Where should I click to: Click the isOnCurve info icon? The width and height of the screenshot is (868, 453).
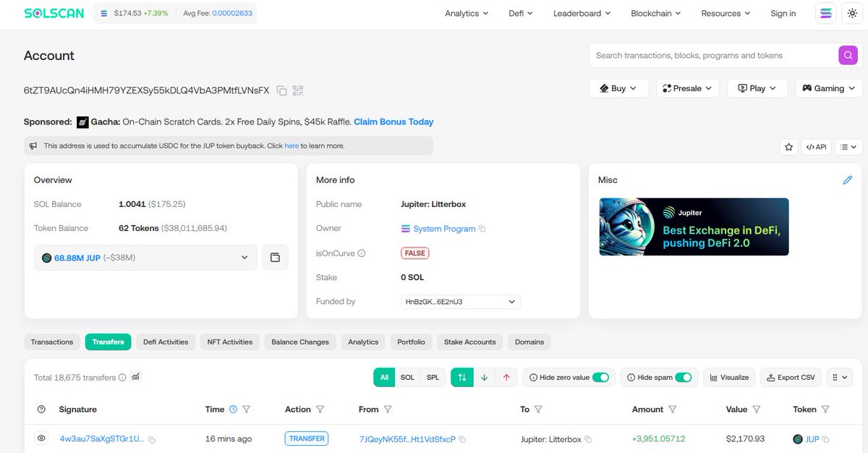[362, 253]
